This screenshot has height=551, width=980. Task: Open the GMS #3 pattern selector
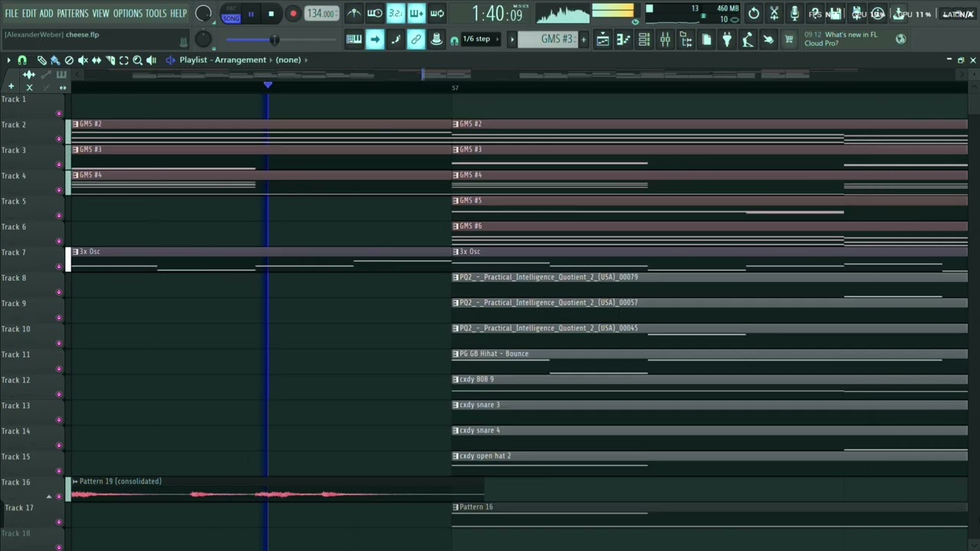[x=547, y=39]
